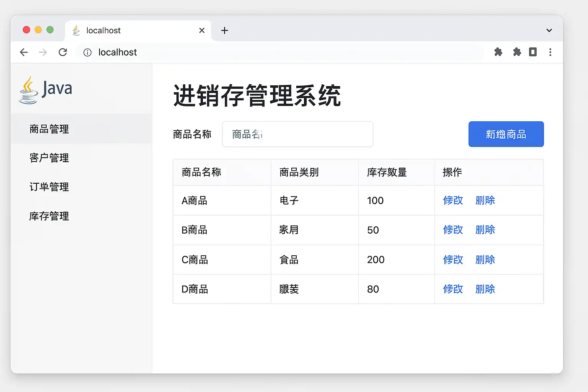The width and height of the screenshot is (588, 392).
Task: Open the browser three-dot menu
Action: (550, 52)
